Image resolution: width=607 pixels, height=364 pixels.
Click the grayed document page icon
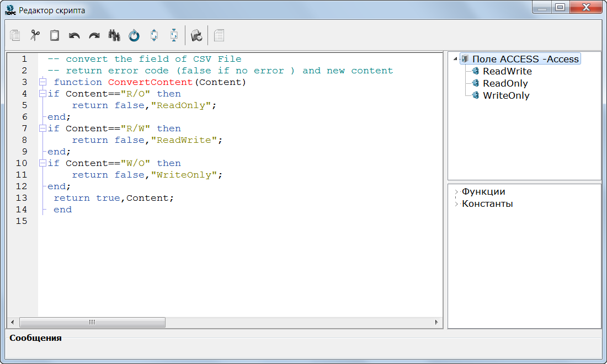coord(219,35)
